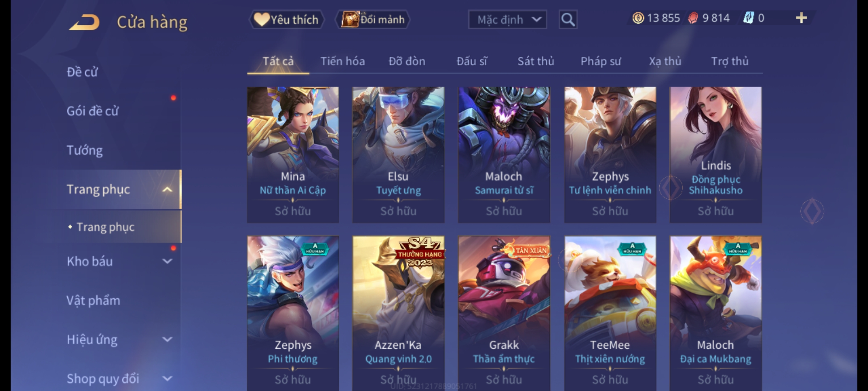Screen dimensions: 868x391
Task: Open Mina Nữ thần Ai Cập skin card
Action: point(293,155)
